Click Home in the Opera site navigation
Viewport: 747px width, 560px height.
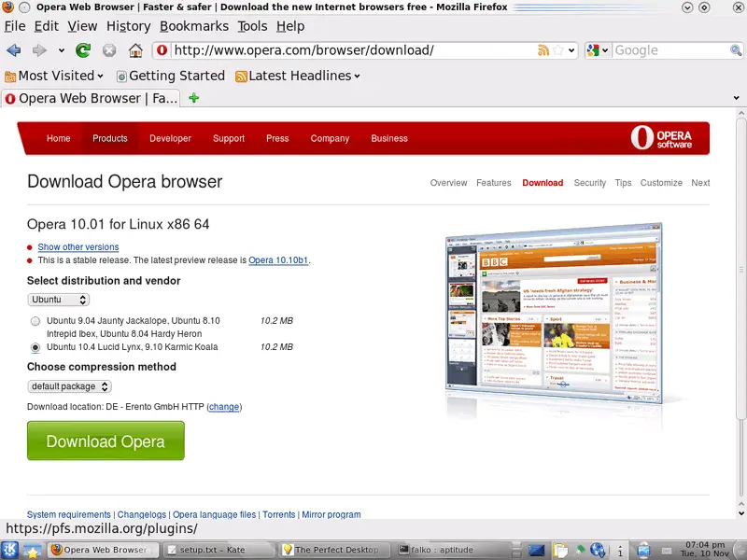(x=58, y=138)
